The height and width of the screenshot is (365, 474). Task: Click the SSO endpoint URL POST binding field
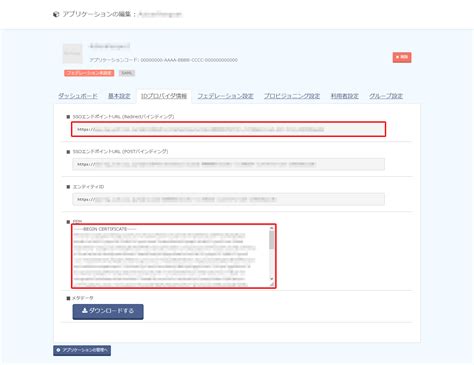coord(228,164)
